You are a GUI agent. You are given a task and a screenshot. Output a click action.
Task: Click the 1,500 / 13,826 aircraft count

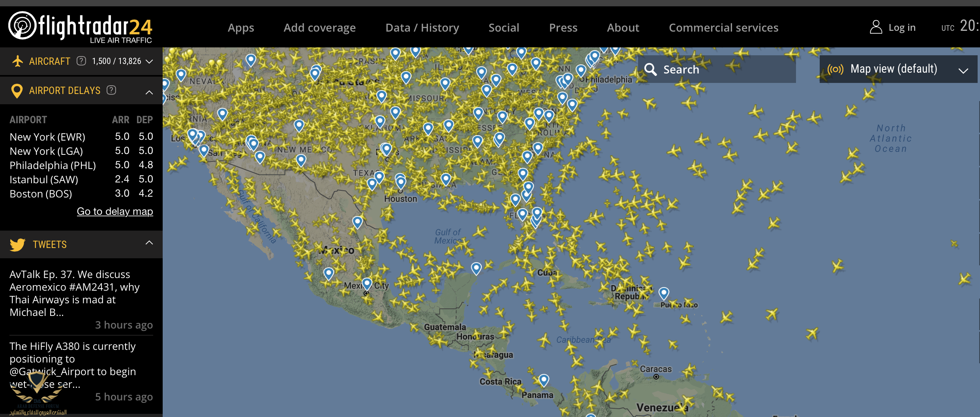[116, 61]
